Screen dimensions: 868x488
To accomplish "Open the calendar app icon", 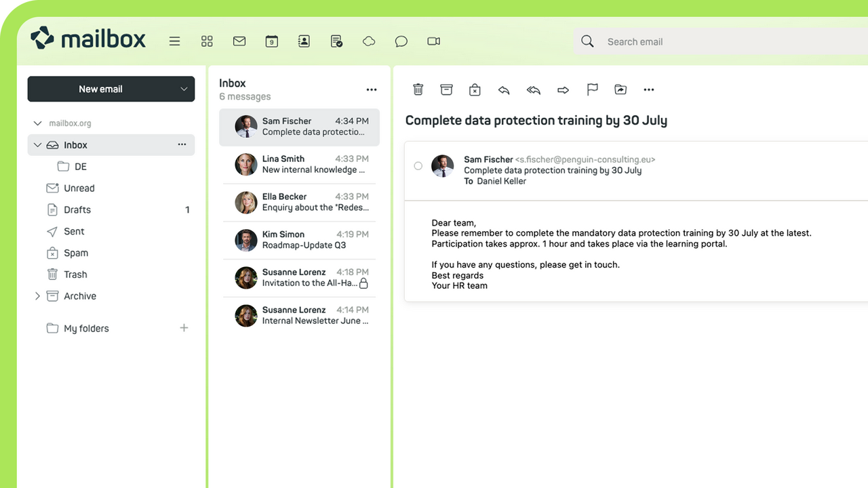I will point(271,41).
